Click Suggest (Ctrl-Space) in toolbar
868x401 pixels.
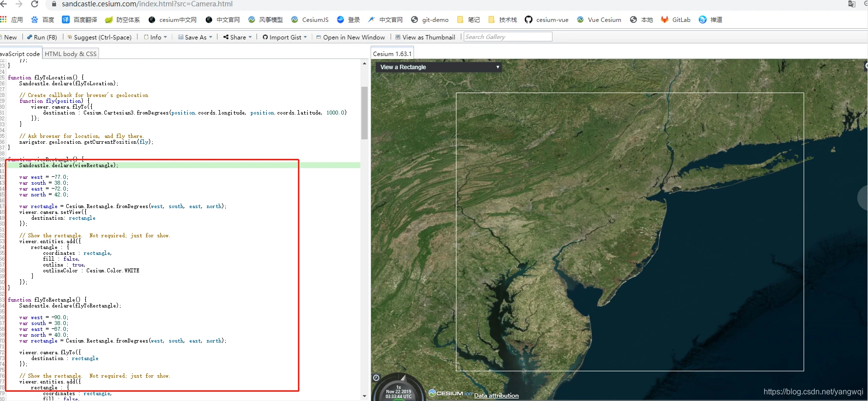99,37
